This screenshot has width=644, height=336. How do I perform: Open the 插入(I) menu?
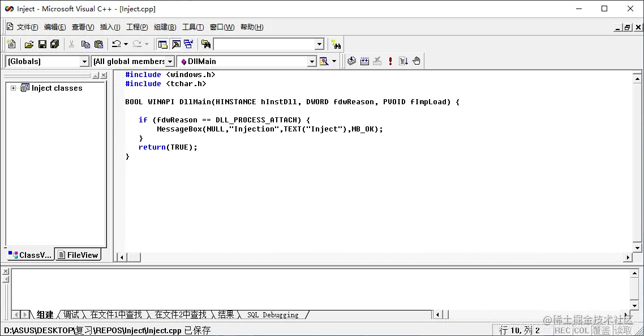point(110,27)
